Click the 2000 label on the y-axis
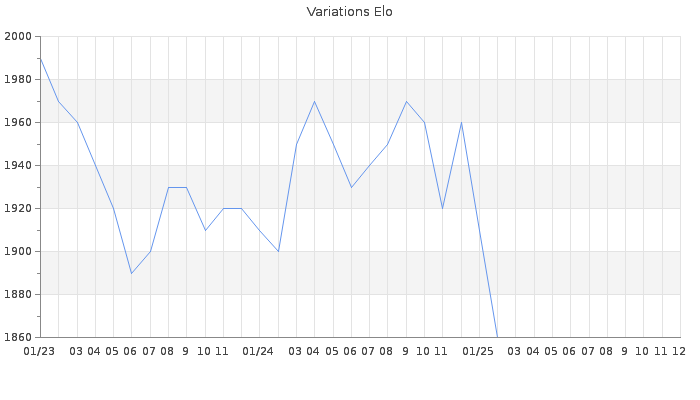Image resolution: width=700 pixels, height=400 pixels. tap(18, 37)
